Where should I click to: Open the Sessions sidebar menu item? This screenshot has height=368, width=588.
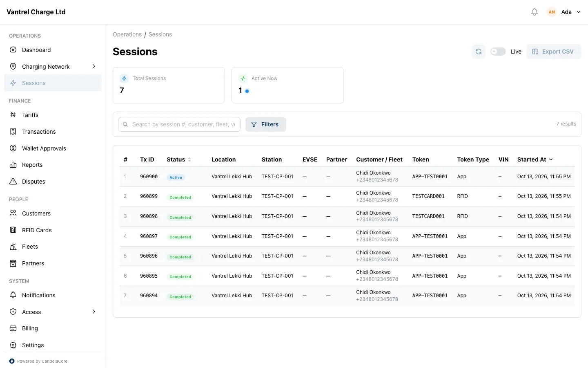pyautogui.click(x=53, y=83)
